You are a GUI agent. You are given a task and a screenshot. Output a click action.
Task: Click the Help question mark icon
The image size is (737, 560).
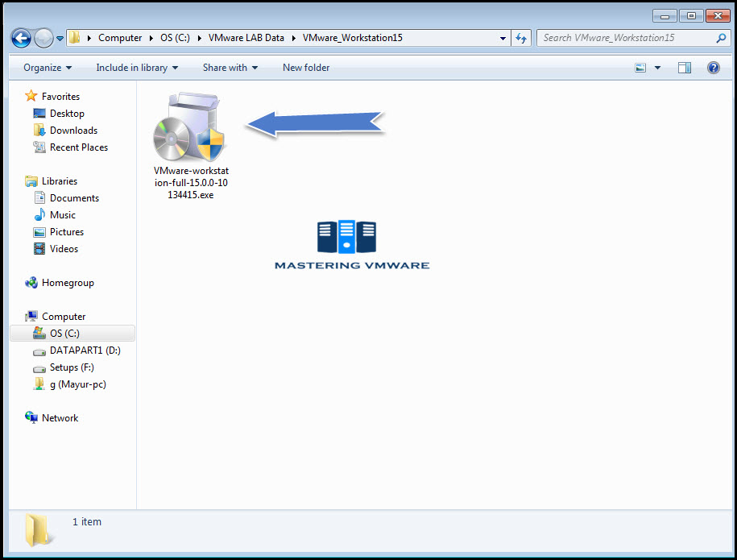713,68
